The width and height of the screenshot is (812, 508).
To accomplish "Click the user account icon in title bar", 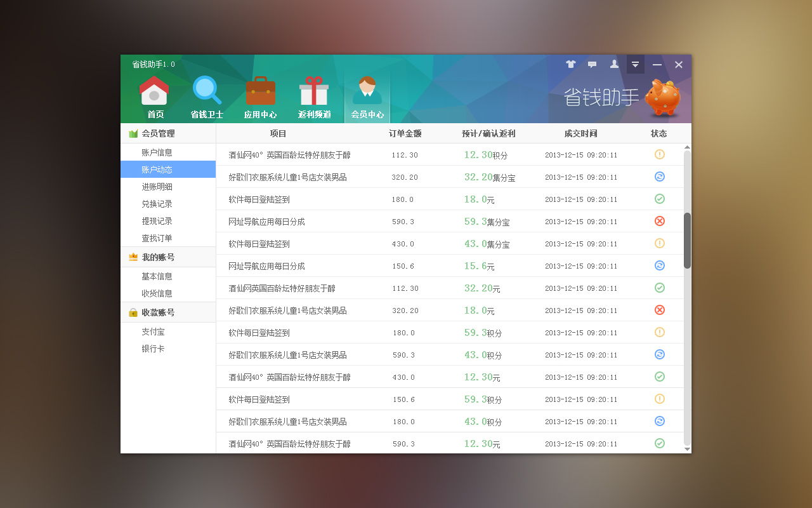I will (614, 64).
